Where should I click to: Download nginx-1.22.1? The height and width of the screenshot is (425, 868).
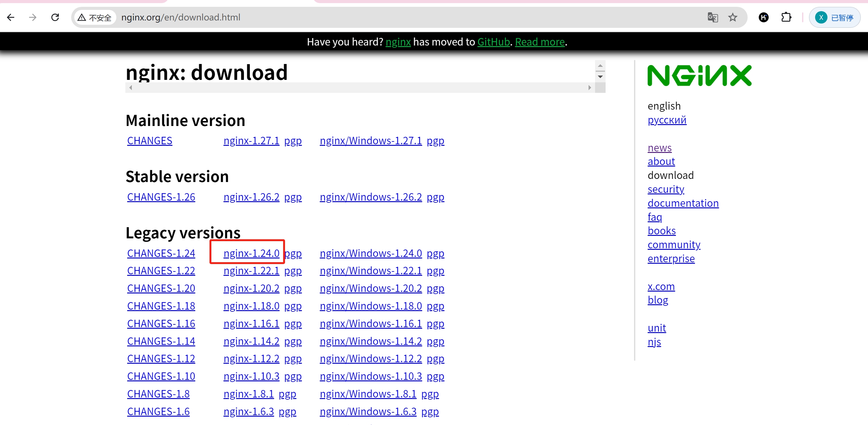pyautogui.click(x=251, y=271)
